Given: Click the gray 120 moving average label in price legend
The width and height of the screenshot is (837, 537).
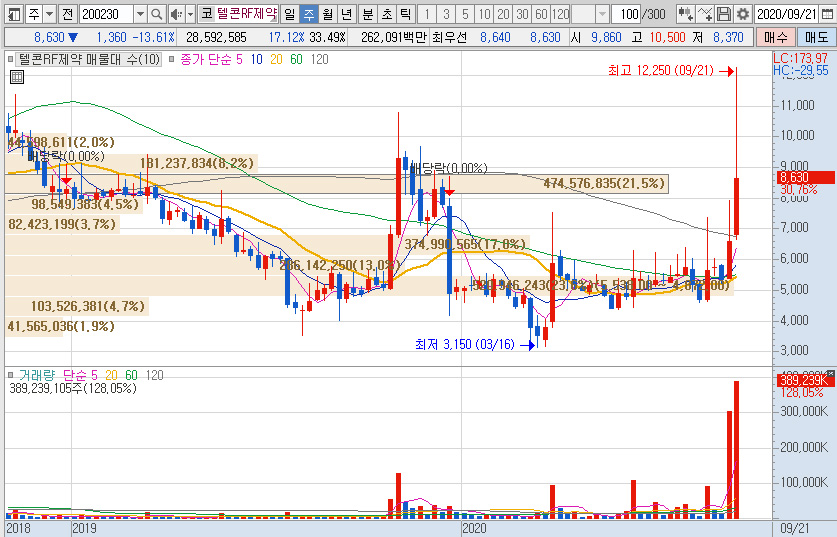Looking at the screenshot, I should (x=319, y=59).
